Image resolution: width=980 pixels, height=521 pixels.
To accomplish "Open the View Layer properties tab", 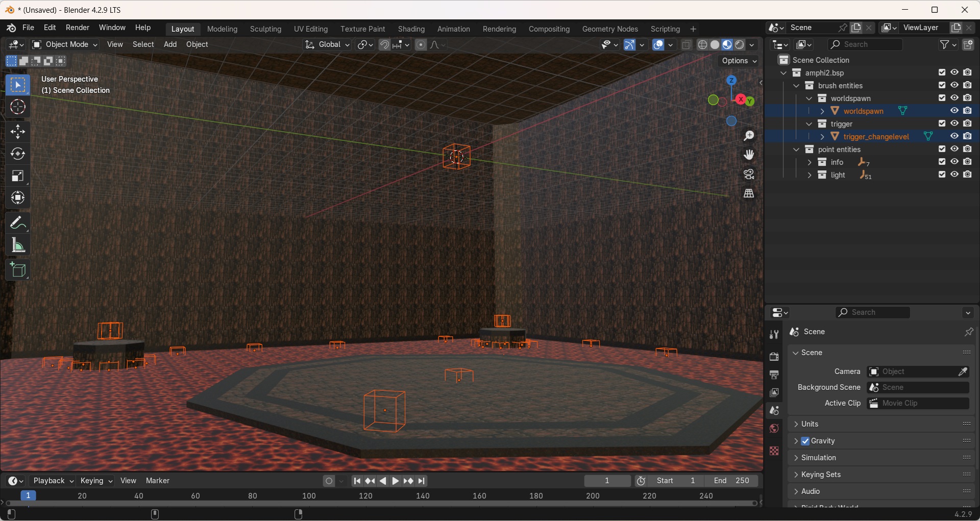I will (774, 393).
